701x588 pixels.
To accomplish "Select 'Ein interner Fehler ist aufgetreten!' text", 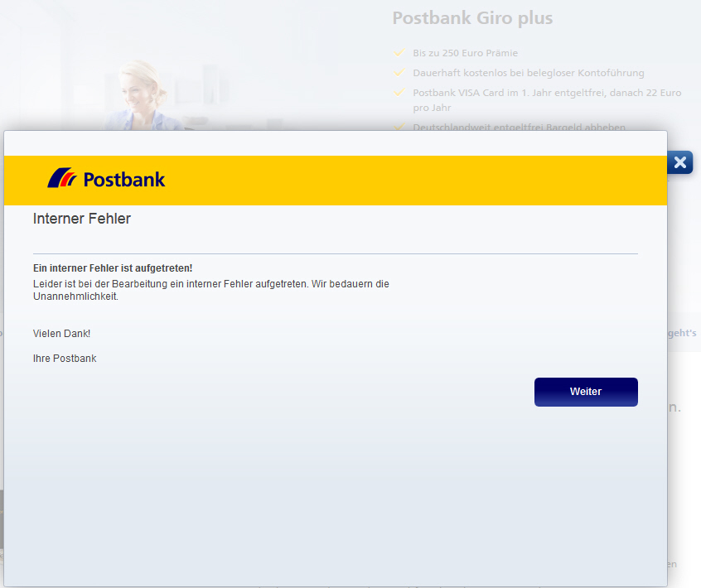I will (113, 268).
